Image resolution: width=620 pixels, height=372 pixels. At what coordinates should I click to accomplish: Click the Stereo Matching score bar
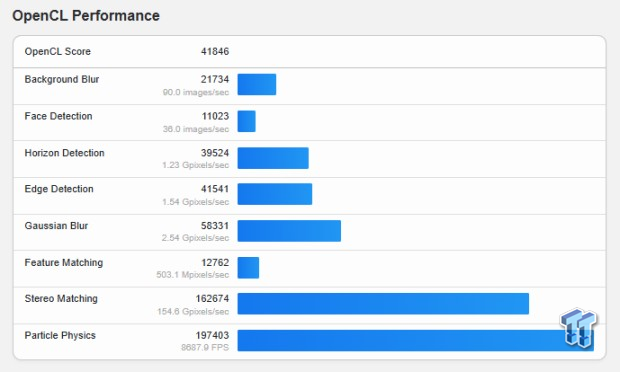coord(383,304)
